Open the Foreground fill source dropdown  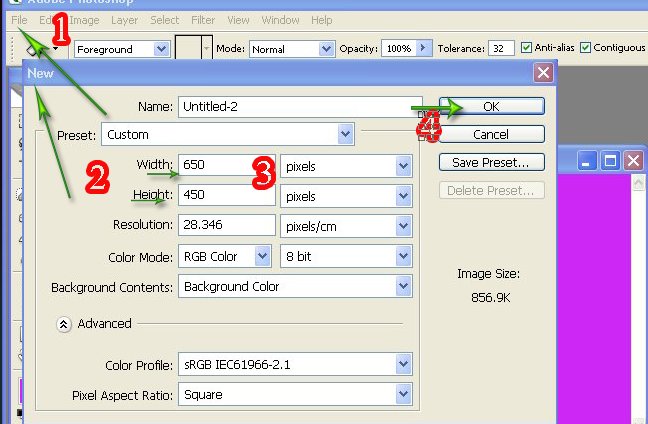[x=122, y=49]
